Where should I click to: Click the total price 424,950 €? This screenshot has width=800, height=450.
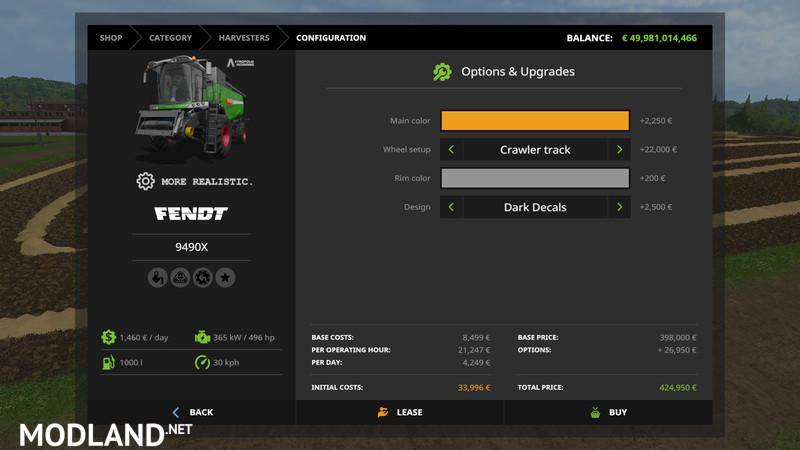[678, 388]
